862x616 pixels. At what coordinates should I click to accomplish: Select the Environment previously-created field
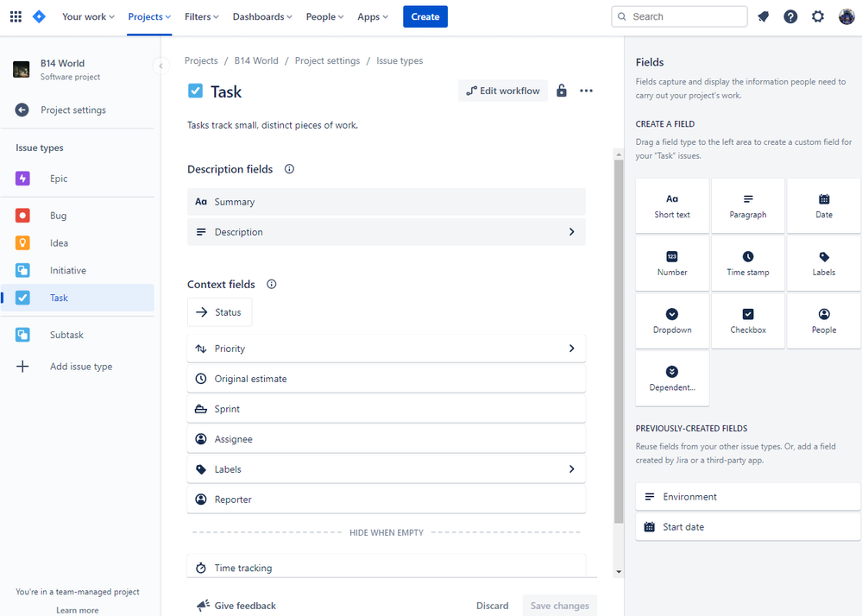pos(747,497)
